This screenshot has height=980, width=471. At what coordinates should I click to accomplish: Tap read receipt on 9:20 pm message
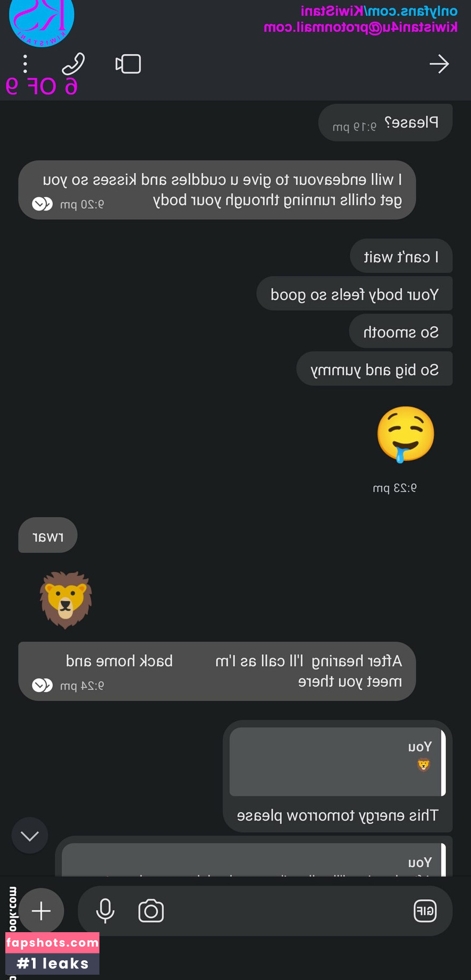coord(43,204)
